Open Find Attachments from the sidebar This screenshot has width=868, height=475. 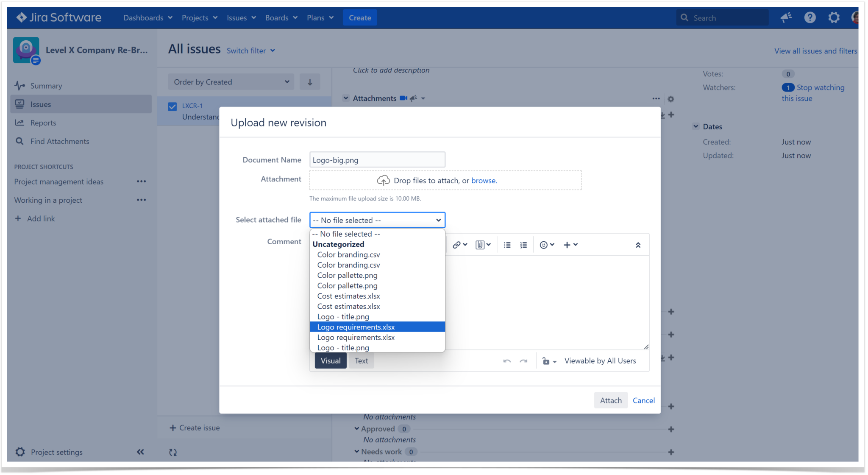[x=59, y=141]
